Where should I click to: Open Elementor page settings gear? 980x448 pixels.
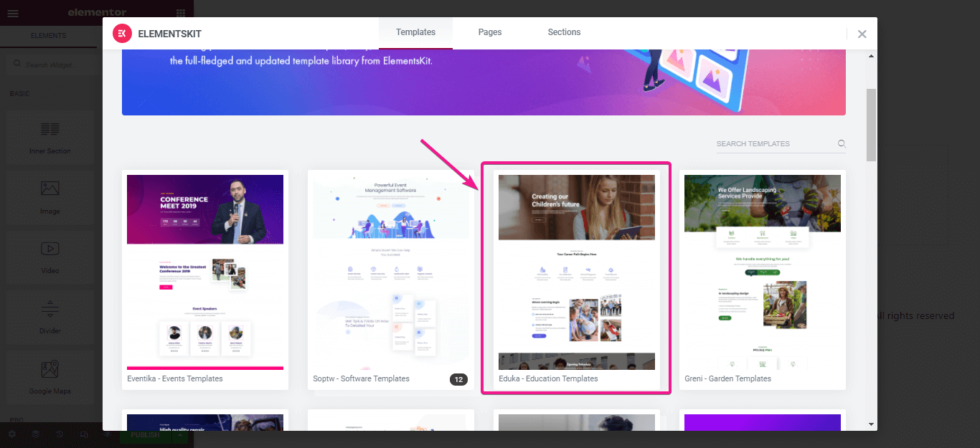[x=11, y=434]
